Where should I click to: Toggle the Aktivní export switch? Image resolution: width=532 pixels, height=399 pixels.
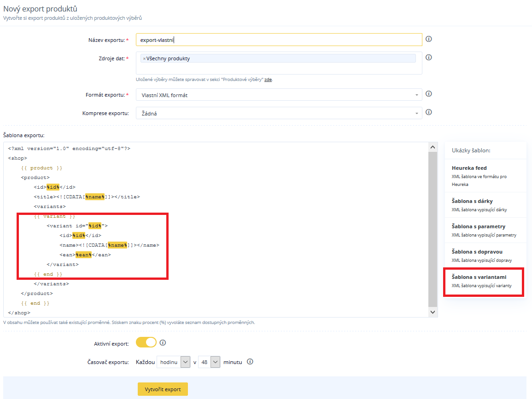[146, 343]
